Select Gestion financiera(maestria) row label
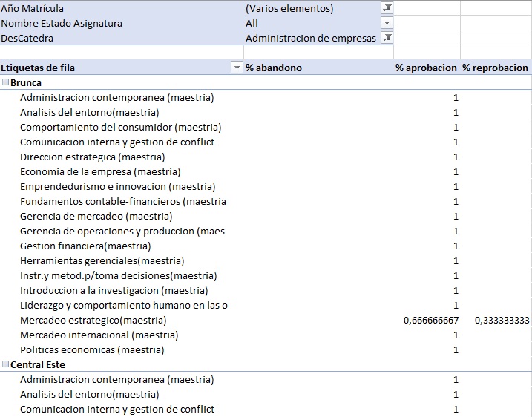532x417 pixels. 85,246
